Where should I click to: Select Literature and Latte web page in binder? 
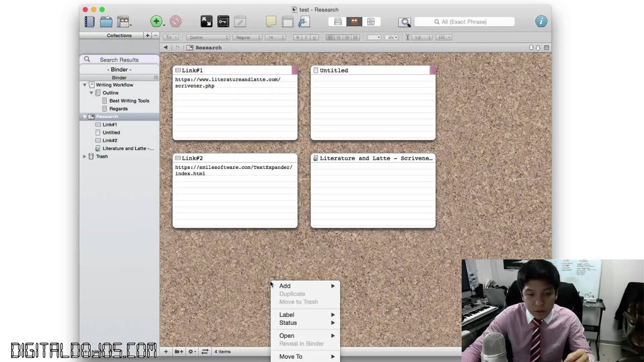[128, 148]
